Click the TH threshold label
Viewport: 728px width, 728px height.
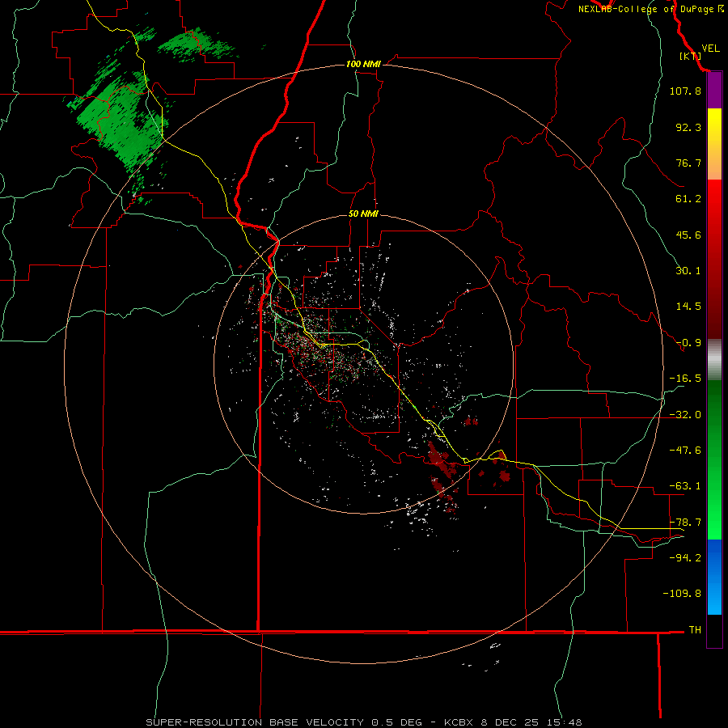pyautogui.click(x=695, y=629)
